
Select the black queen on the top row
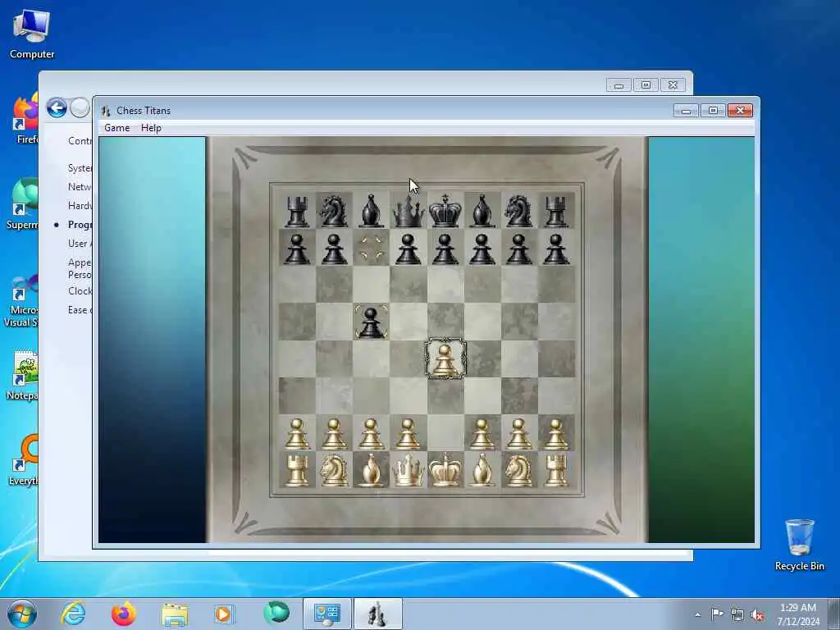click(x=409, y=211)
